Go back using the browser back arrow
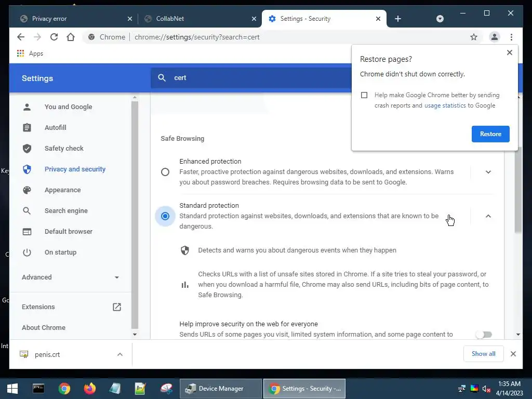 [21, 37]
